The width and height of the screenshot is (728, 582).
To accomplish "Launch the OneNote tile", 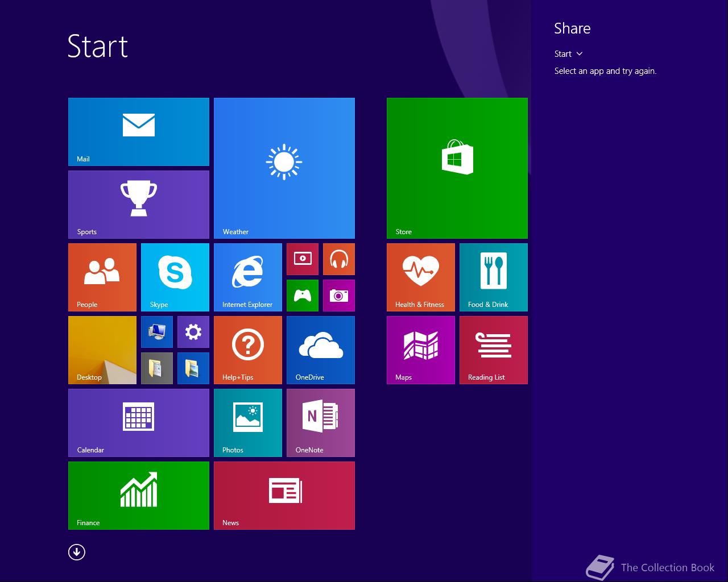I will point(321,423).
